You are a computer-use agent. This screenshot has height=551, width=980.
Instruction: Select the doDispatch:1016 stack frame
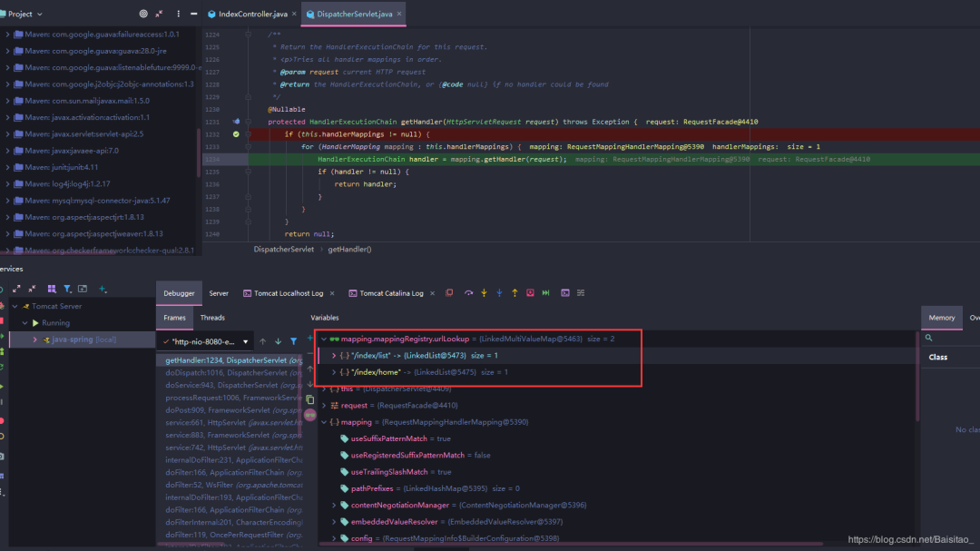230,373
